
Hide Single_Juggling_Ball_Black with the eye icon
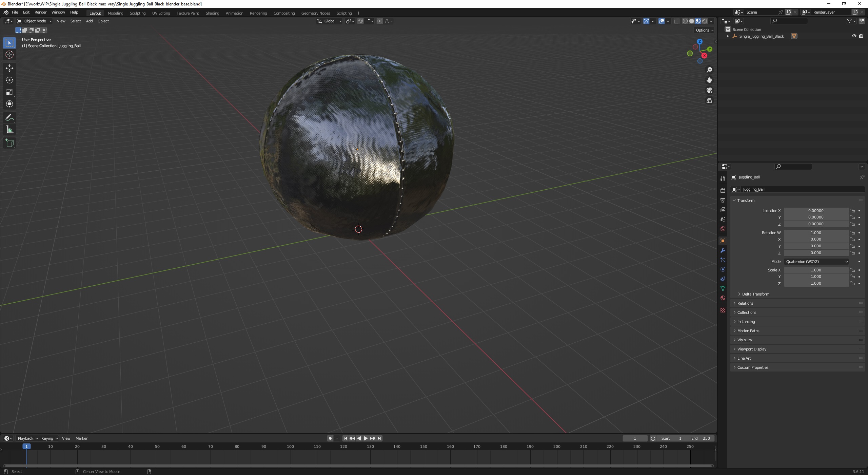(854, 36)
